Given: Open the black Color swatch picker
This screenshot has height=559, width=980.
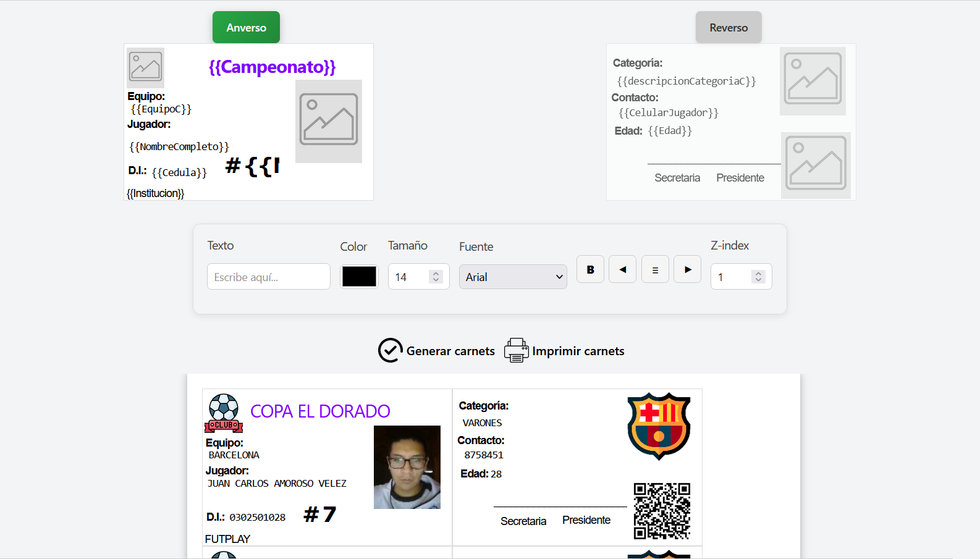Looking at the screenshot, I should (x=359, y=277).
